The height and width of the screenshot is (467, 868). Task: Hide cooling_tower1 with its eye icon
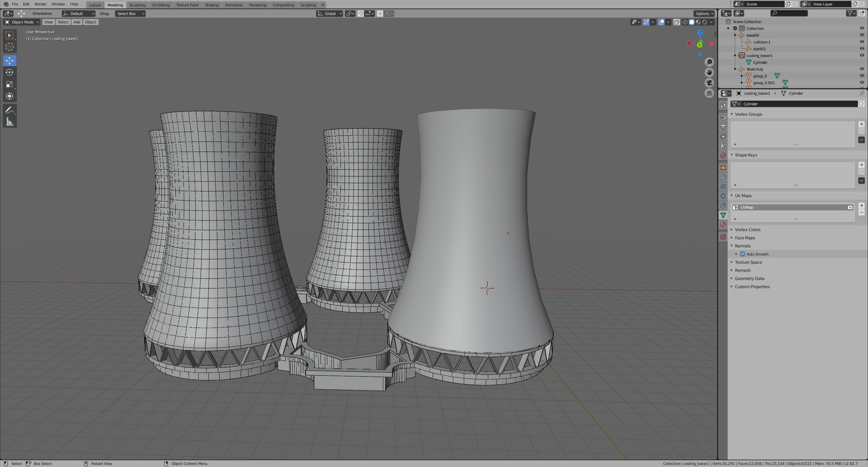click(x=862, y=55)
